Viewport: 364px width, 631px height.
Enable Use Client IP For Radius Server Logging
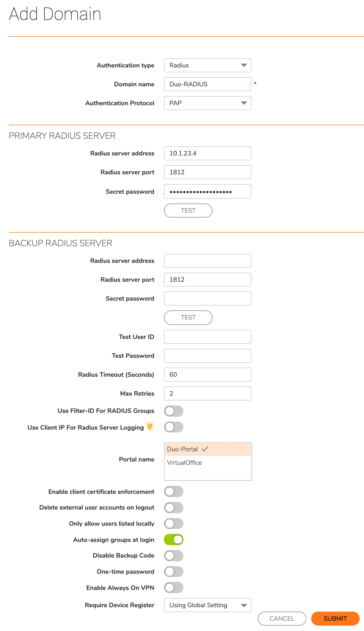tap(173, 427)
